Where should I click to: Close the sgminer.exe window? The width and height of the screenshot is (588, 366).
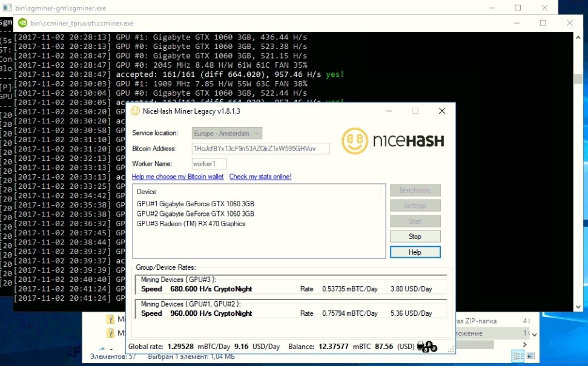click(544, 7)
